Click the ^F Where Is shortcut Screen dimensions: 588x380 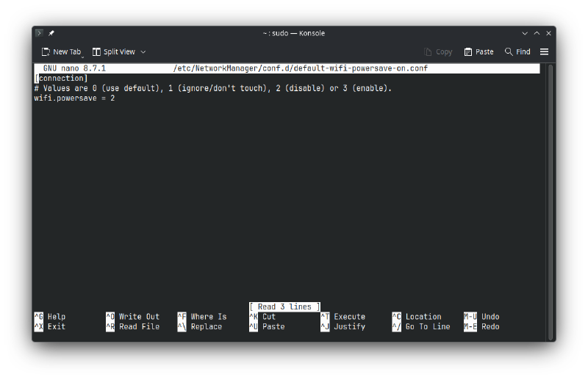[202, 317]
